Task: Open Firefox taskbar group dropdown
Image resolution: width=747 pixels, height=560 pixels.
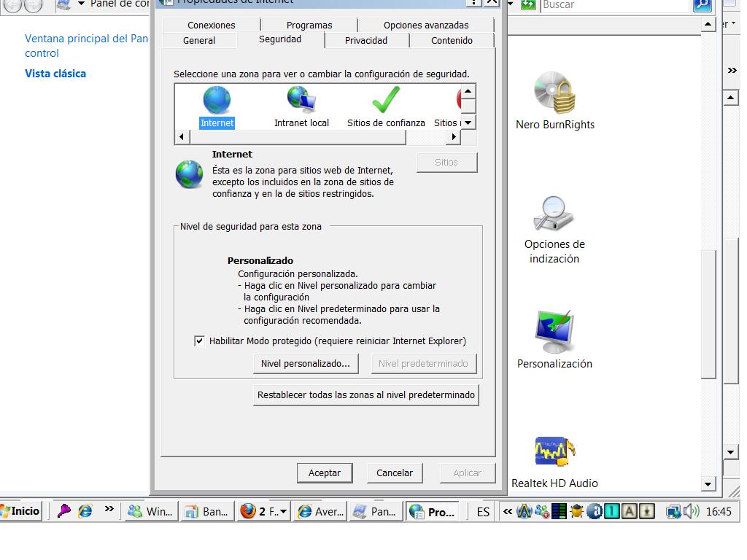Action: [x=283, y=512]
